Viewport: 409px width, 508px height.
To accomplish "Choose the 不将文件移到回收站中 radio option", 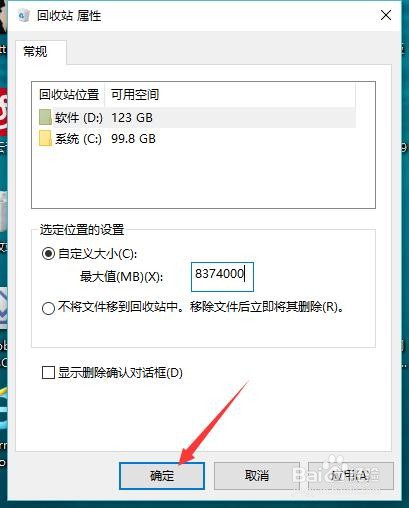I will coord(48,308).
